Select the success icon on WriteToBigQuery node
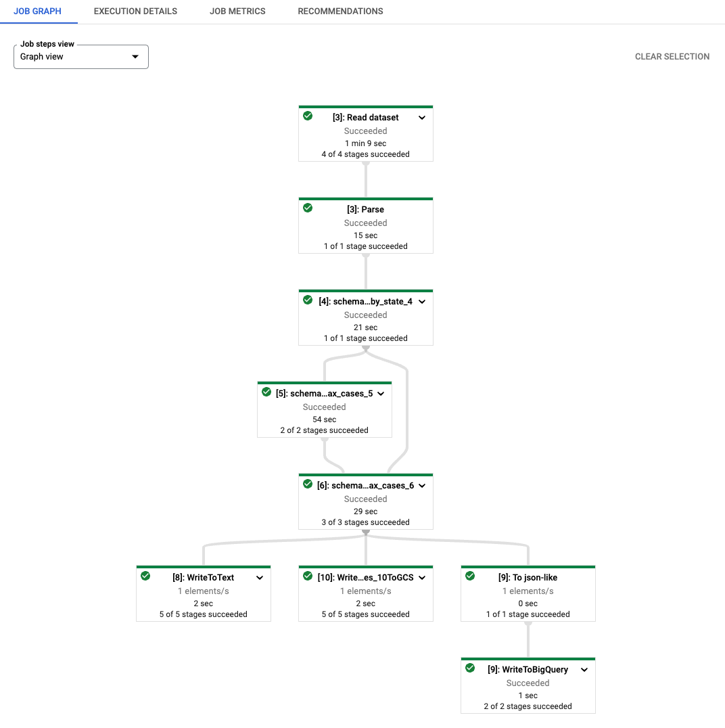Viewport: 725px width, 728px height. (470, 668)
